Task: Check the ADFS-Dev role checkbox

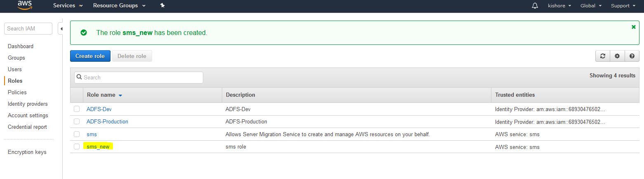Action: coord(77,109)
